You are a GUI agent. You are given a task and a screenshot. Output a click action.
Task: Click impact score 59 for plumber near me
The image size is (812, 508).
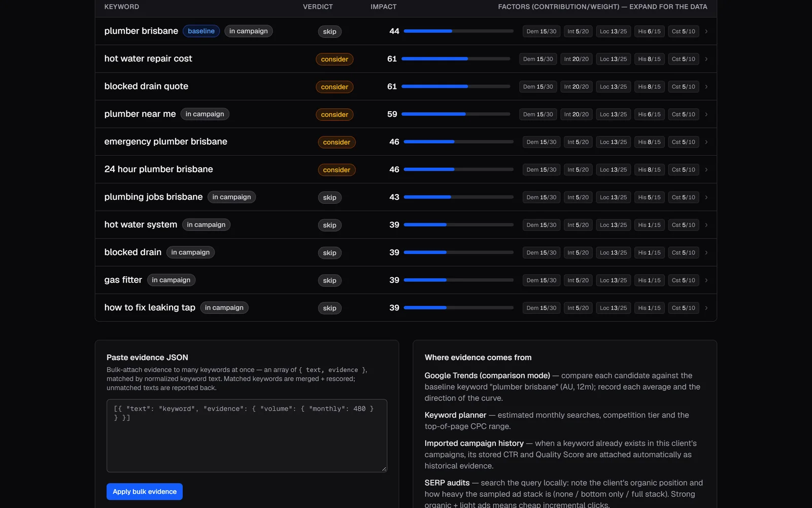pyautogui.click(x=392, y=114)
